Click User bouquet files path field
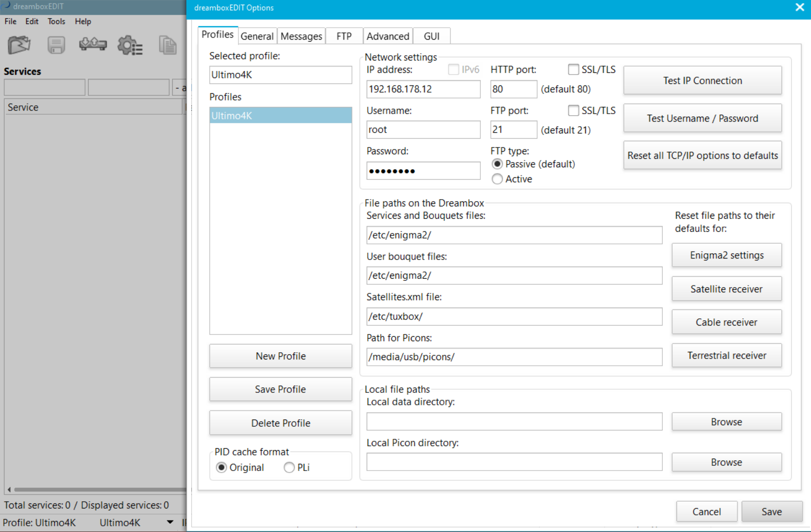 coord(514,276)
